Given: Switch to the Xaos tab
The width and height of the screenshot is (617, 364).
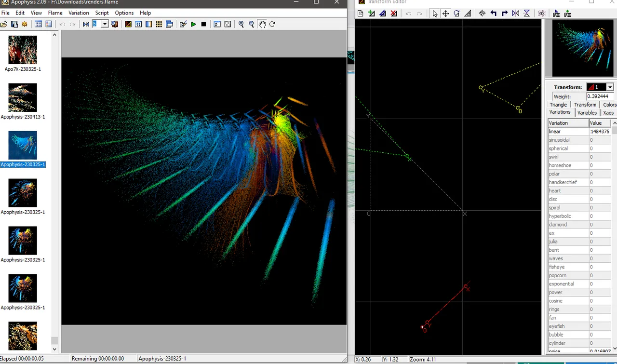Looking at the screenshot, I should (608, 113).
